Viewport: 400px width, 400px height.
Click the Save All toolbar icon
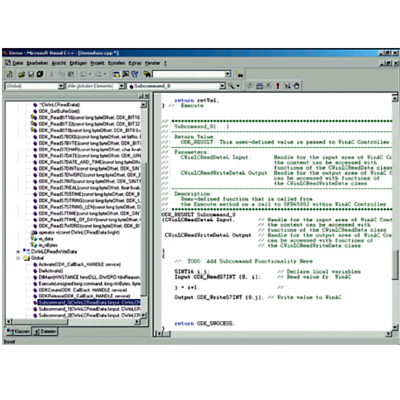point(40,74)
